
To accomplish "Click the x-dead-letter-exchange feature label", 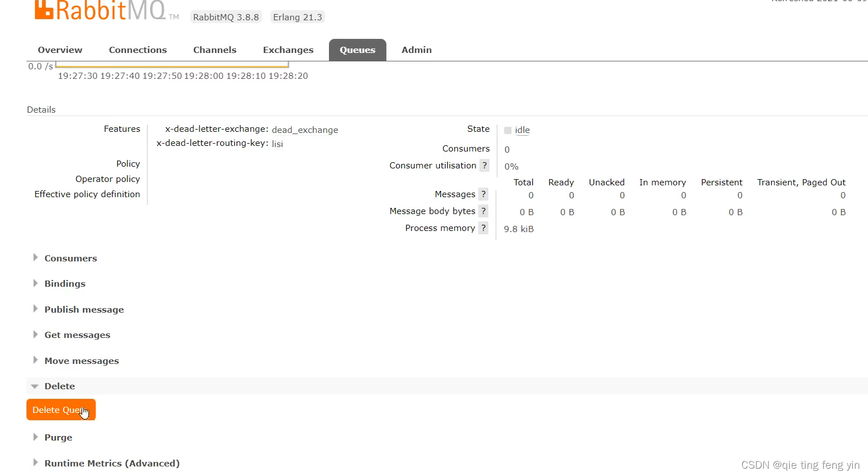I will (x=217, y=128).
